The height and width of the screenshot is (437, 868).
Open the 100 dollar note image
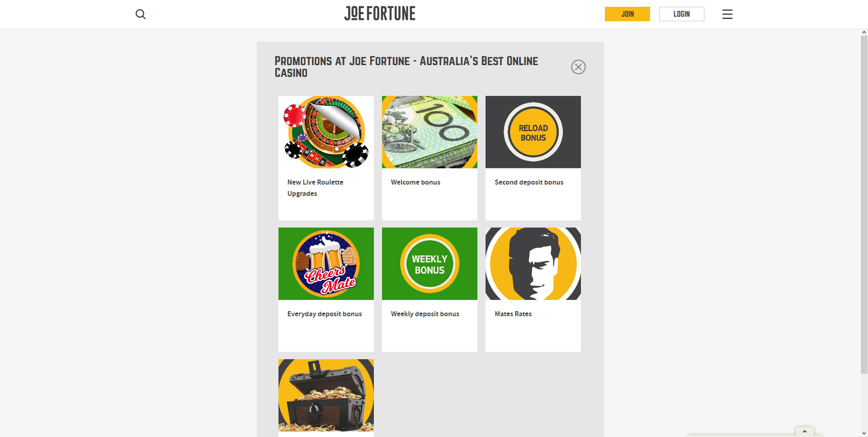pyautogui.click(x=429, y=132)
